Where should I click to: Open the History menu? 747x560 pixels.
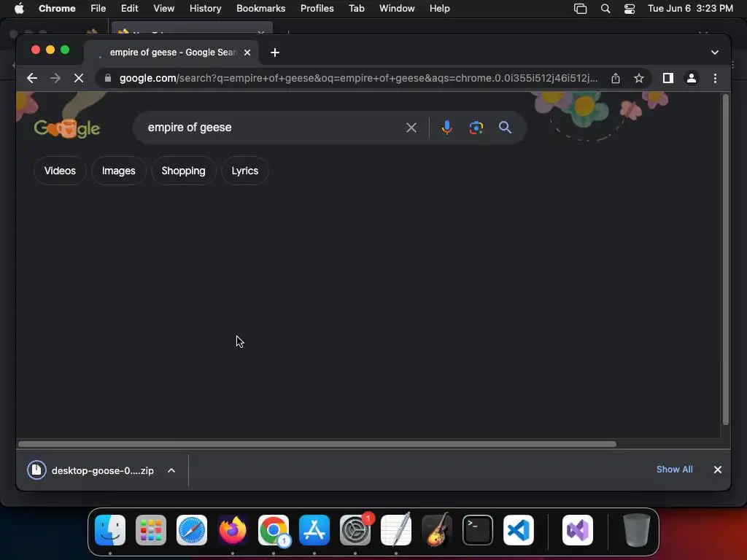[205, 9]
